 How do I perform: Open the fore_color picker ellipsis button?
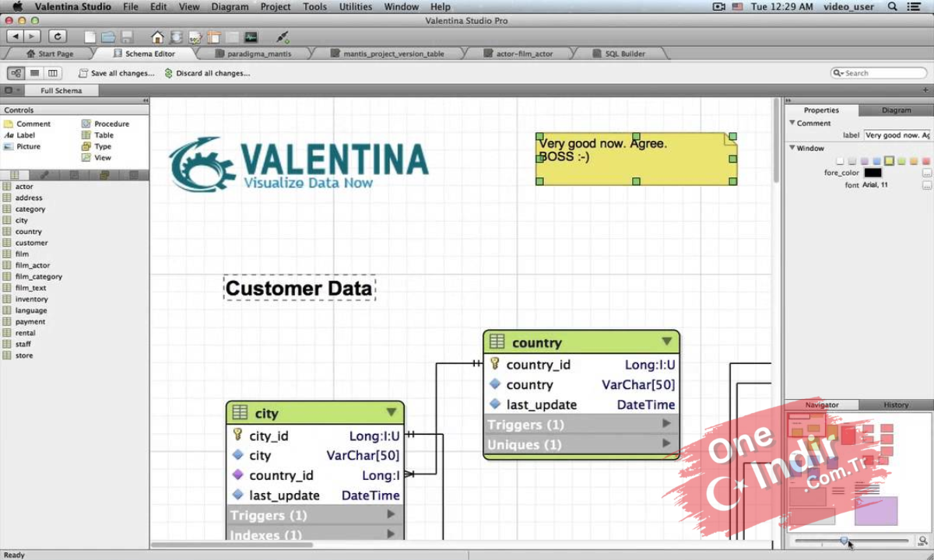pos(926,173)
